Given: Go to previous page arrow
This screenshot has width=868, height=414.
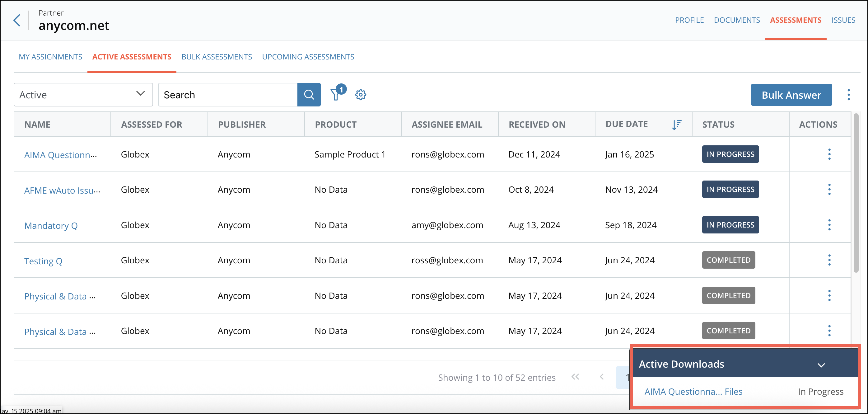Looking at the screenshot, I should [x=601, y=377].
